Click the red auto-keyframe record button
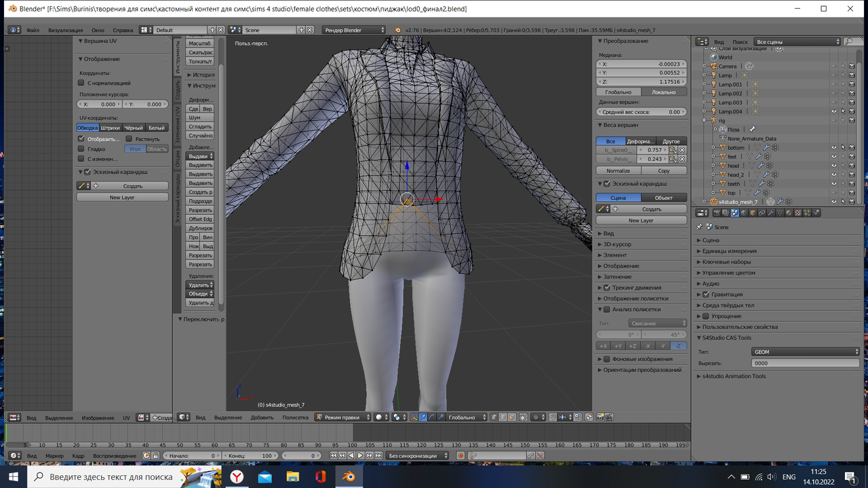This screenshot has height=488, width=868. [460, 455]
